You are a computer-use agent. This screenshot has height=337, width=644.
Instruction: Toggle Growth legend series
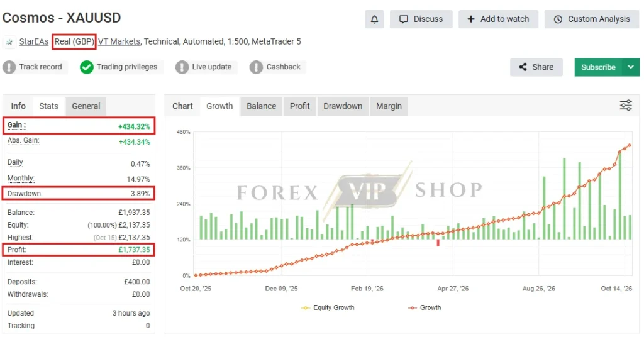(x=425, y=307)
